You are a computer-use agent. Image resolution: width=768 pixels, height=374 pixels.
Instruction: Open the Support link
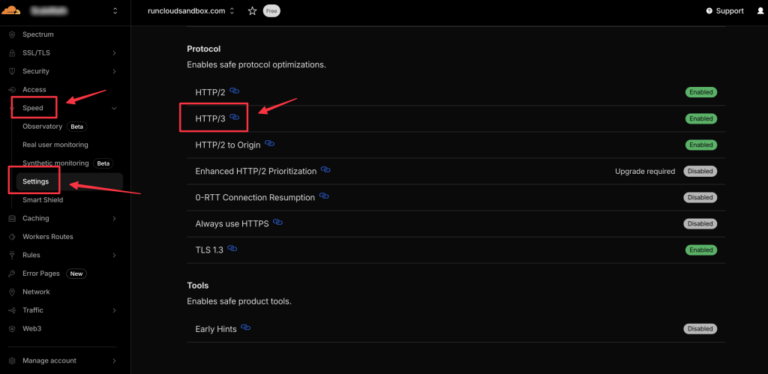(730, 11)
